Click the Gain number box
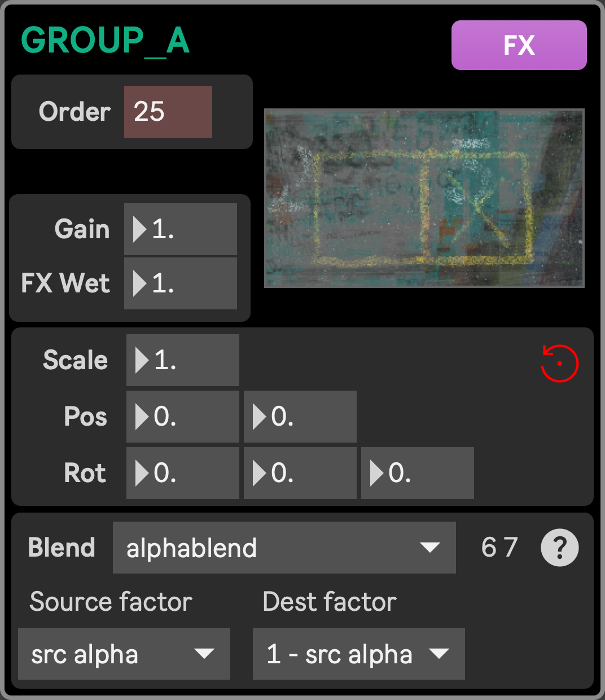Viewport: 605px width, 700px height. click(x=181, y=229)
